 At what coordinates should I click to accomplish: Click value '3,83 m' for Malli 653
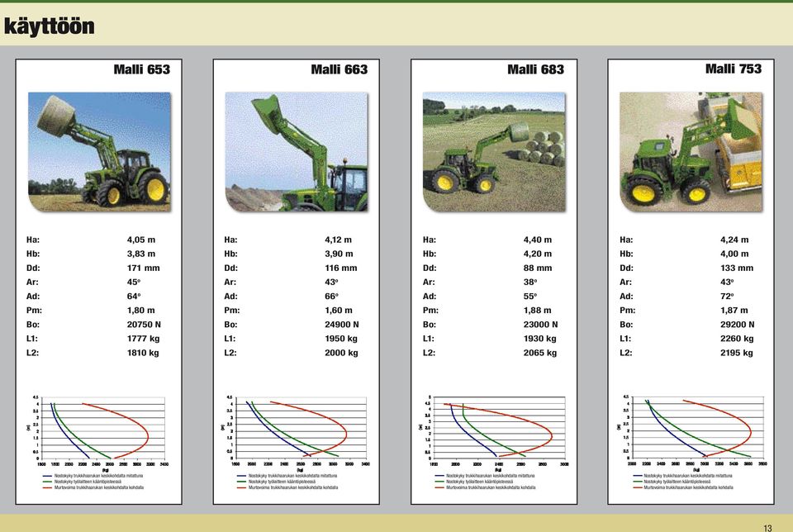pos(141,254)
